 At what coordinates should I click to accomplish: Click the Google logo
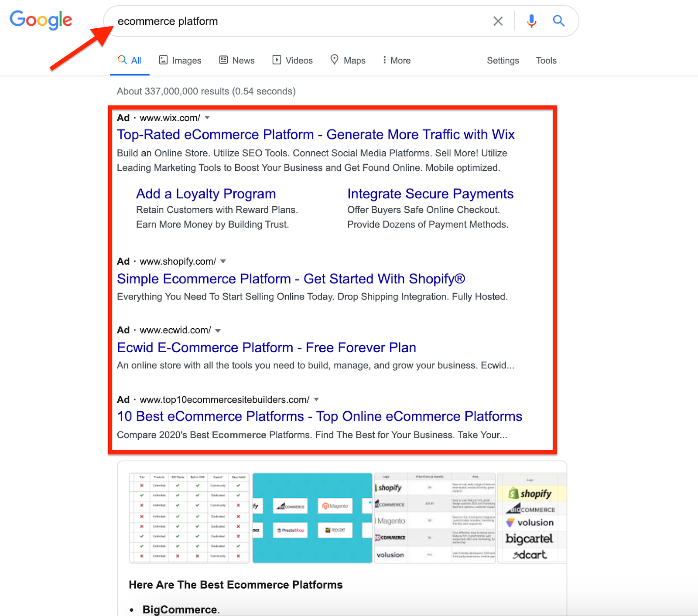(x=41, y=20)
